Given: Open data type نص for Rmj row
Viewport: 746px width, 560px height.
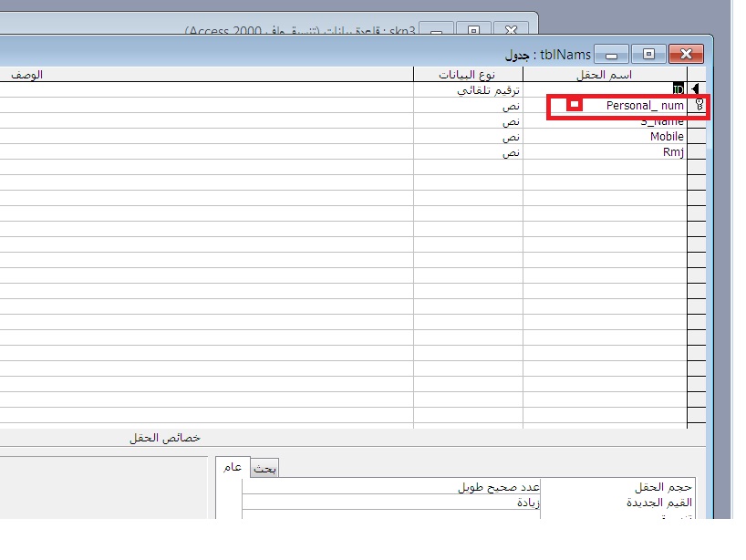Looking at the screenshot, I should tap(468, 151).
